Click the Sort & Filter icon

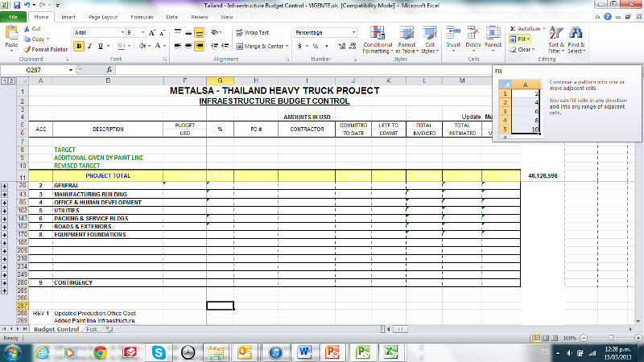click(x=555, y=32)
